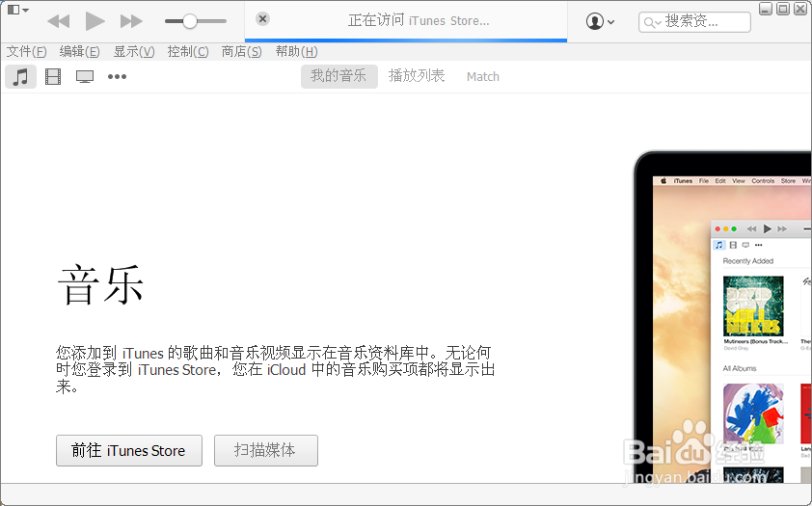Adjust the volume slider knob
Screen dimensions: 812x506
[x=190, y=21]
